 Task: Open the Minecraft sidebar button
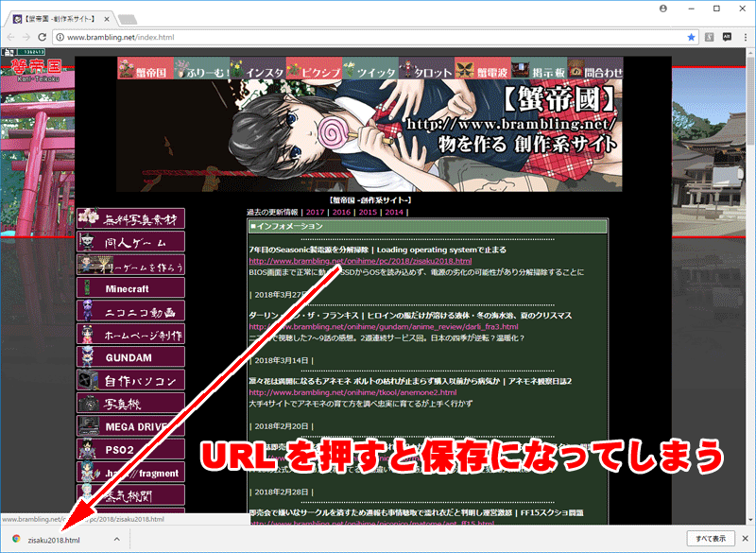[x=130, y=287]
